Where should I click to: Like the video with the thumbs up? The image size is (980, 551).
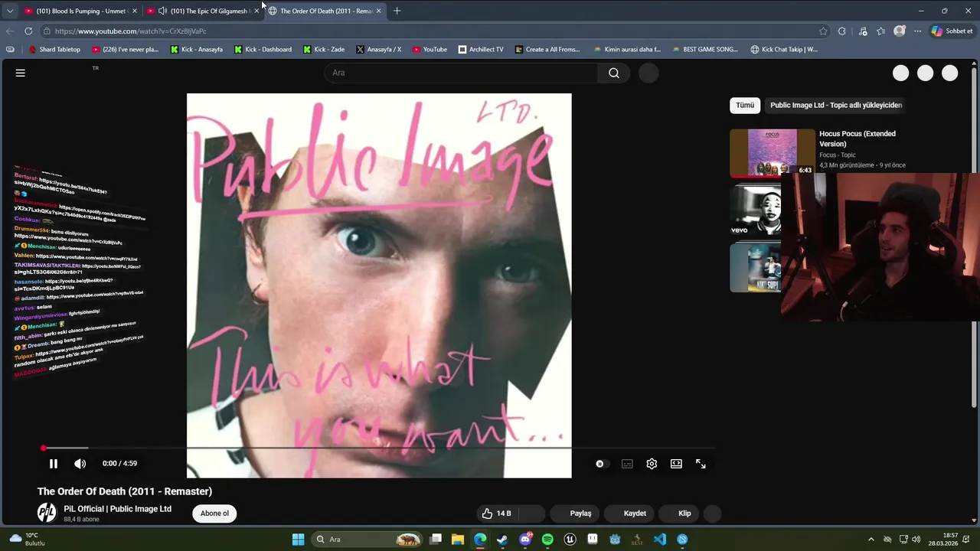[x=496, y=514]
